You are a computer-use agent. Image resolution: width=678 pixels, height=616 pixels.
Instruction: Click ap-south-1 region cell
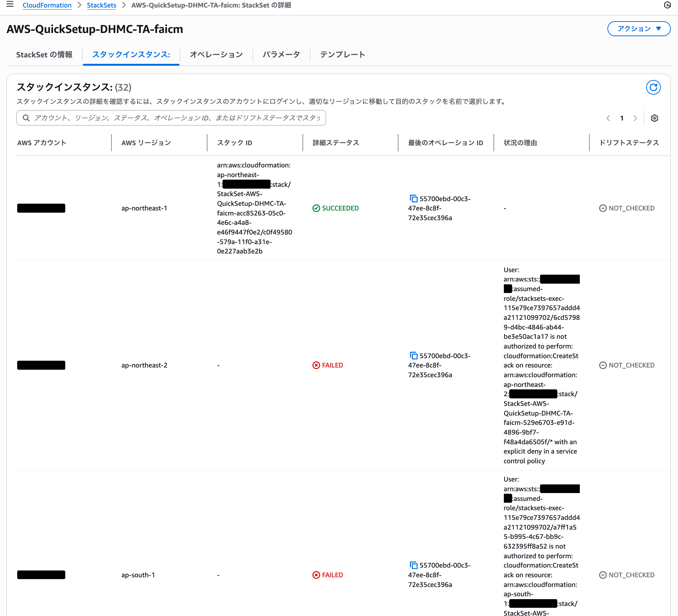click(x=138, y=575)
